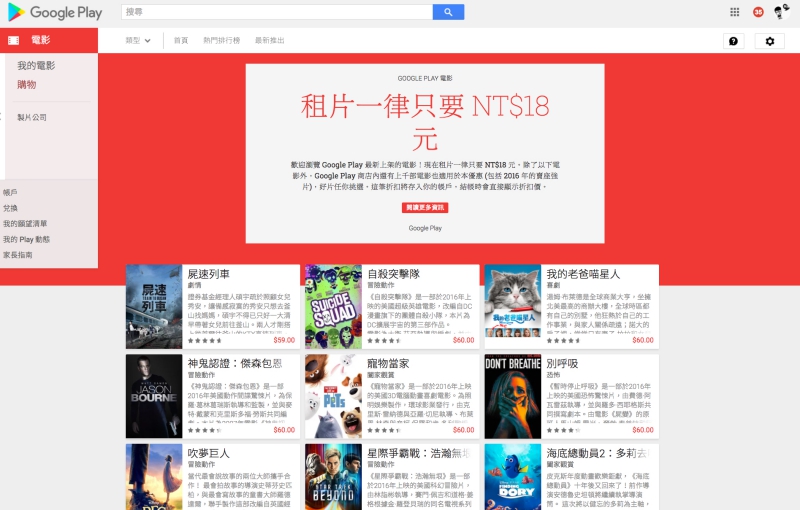Open the Finding Dory poster thumbnail
This screenshot has height=510, width=800.
[513, 477]
